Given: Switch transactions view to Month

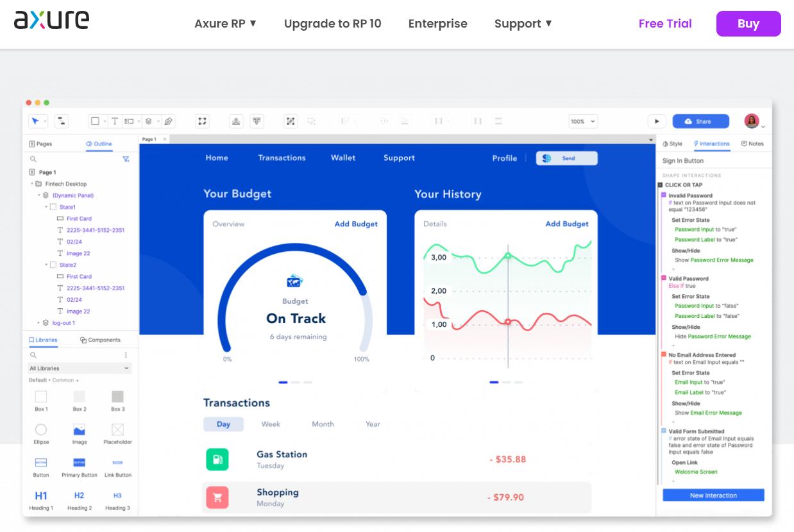Looking at the screenshot, I should pyautogui.click(x=323, y=424).
